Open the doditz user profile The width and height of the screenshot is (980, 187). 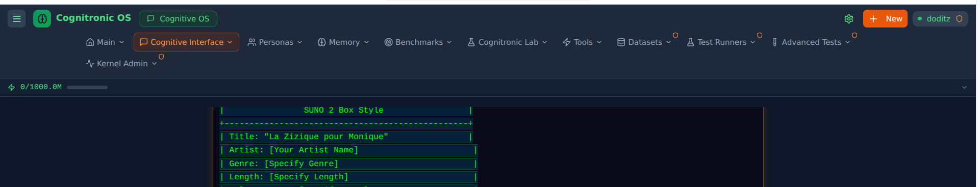[x=940, y=19]
